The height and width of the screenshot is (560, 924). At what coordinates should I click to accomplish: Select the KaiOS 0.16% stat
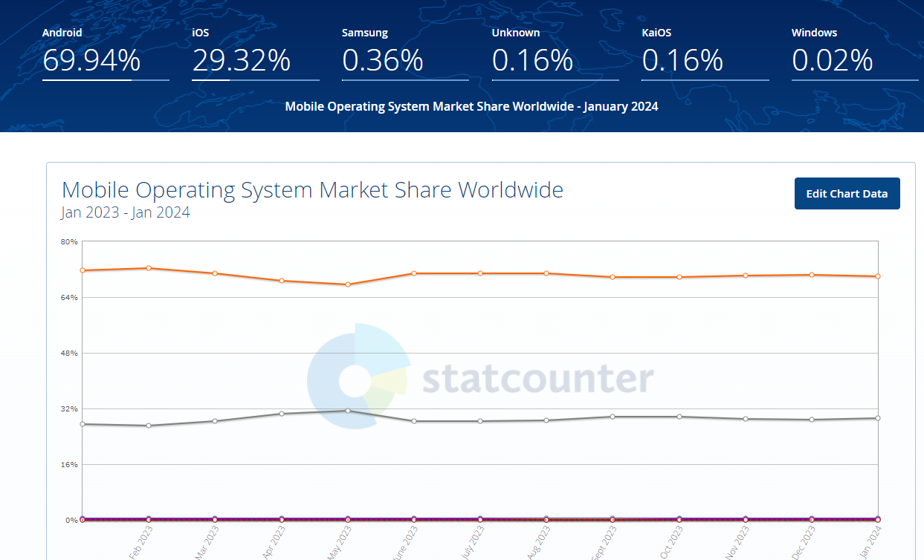coord(682,60)
